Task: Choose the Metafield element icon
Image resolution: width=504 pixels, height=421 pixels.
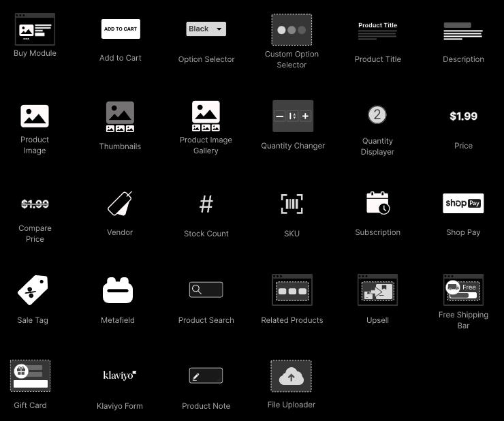Action: tap(118, 290)
